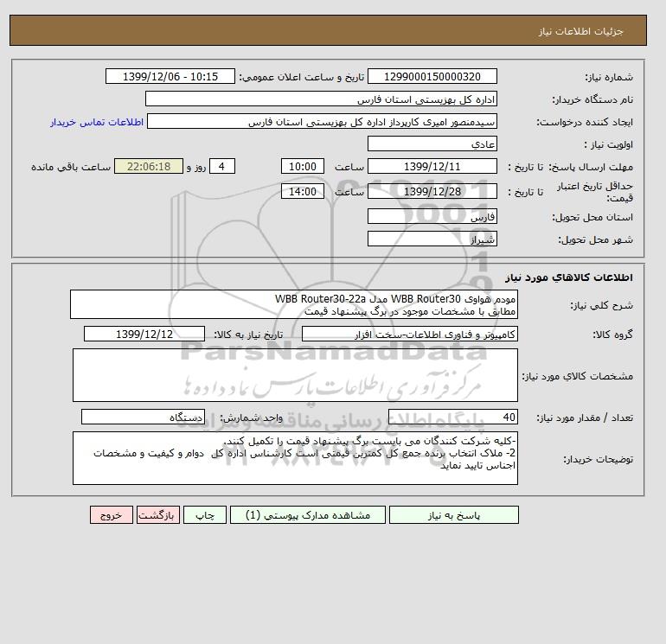Click the general description box مودم هواوی WBB Router30

point(294,304)
